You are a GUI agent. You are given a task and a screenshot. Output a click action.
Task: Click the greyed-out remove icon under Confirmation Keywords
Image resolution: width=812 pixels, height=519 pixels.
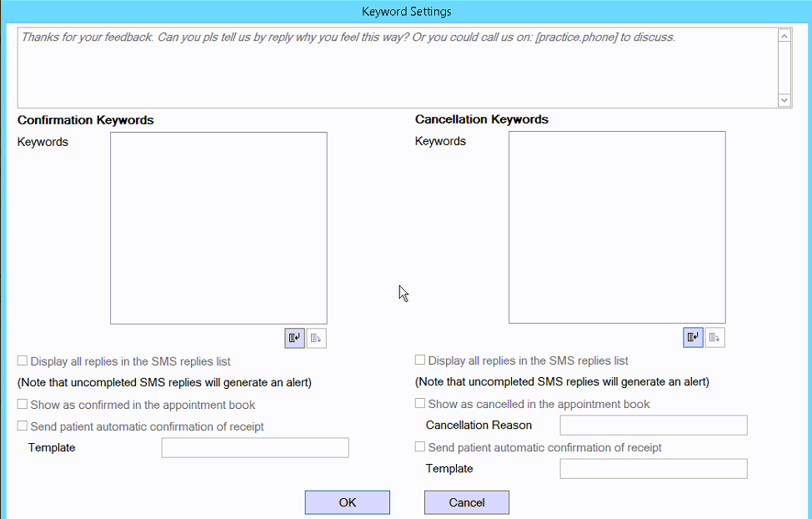(317, 339)
